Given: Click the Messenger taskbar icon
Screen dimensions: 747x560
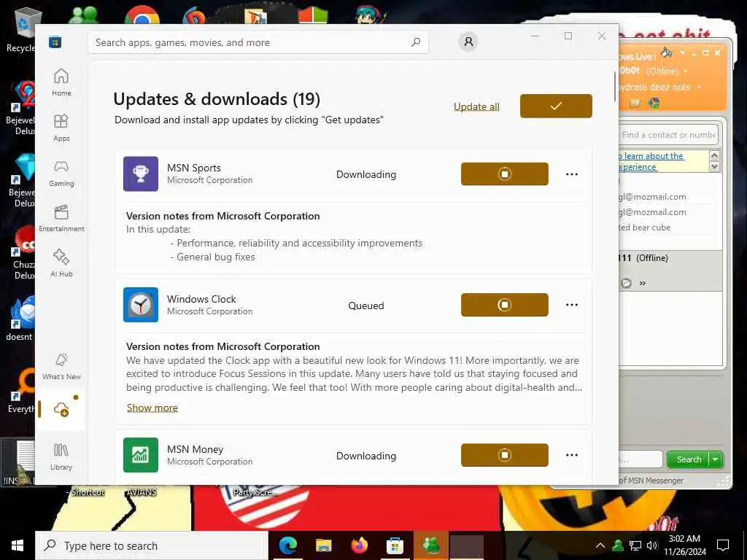Looking at the screenshot, I should coord(430,545).
